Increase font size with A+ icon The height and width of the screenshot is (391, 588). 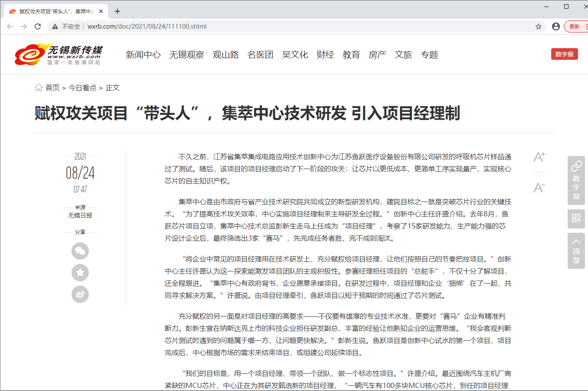539,157
